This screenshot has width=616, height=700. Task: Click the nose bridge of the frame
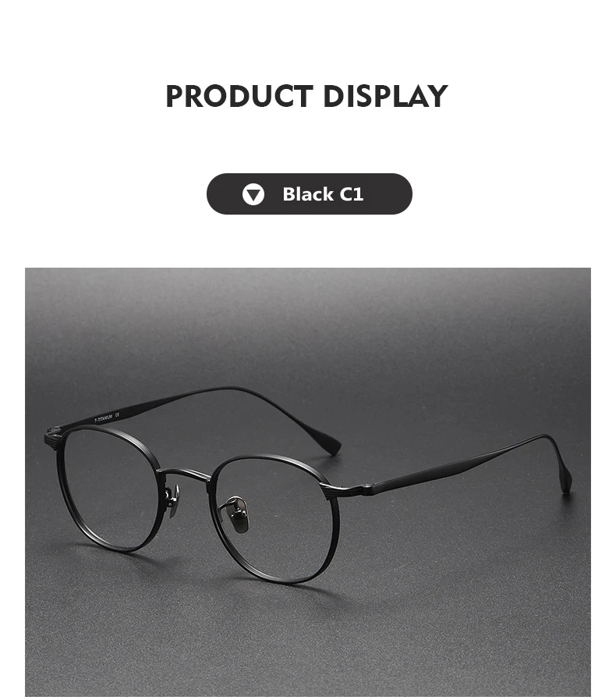pos(184,474)
